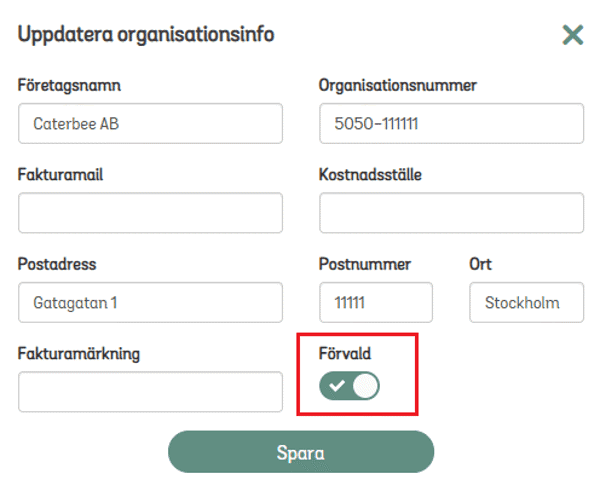Focus the Postnummer field showing 11111
The height and width of the screenshot is (491, 600).
pos(375,302)
